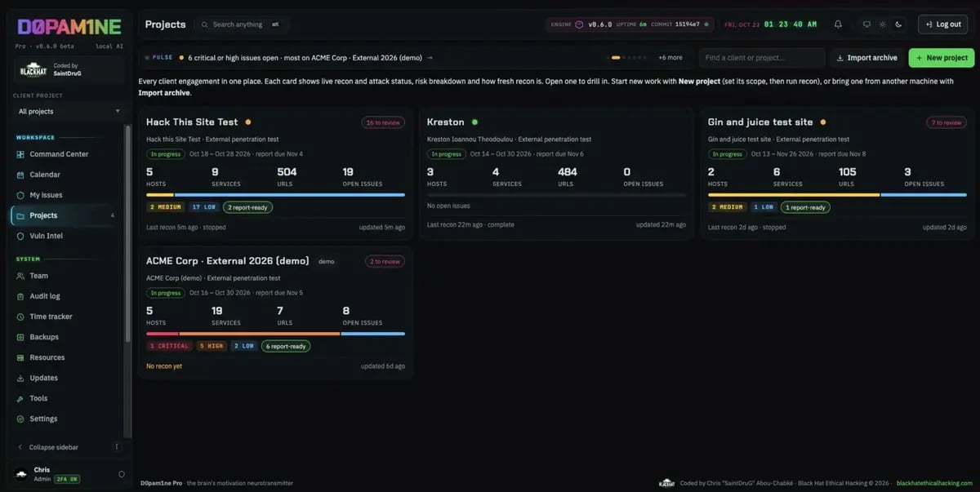Switch to system display theme
This screenshot has width=980, height=492.
pyautogui.click(x=866, y=24)
